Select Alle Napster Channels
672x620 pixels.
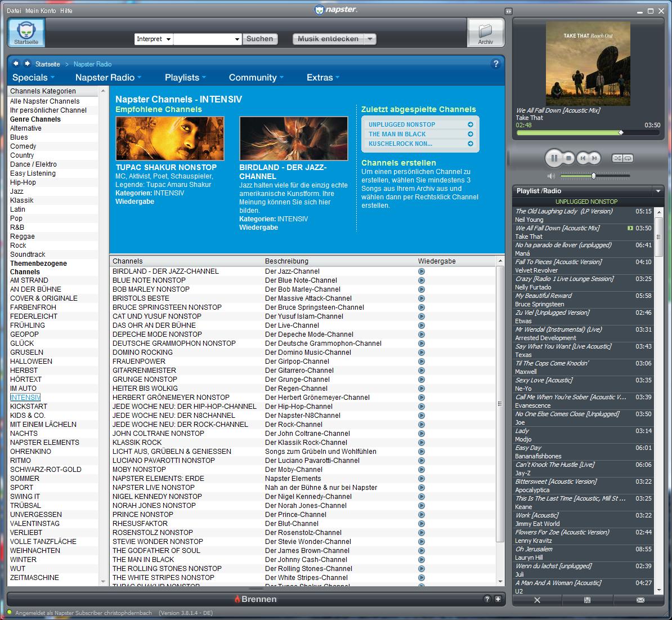point(45,101)
